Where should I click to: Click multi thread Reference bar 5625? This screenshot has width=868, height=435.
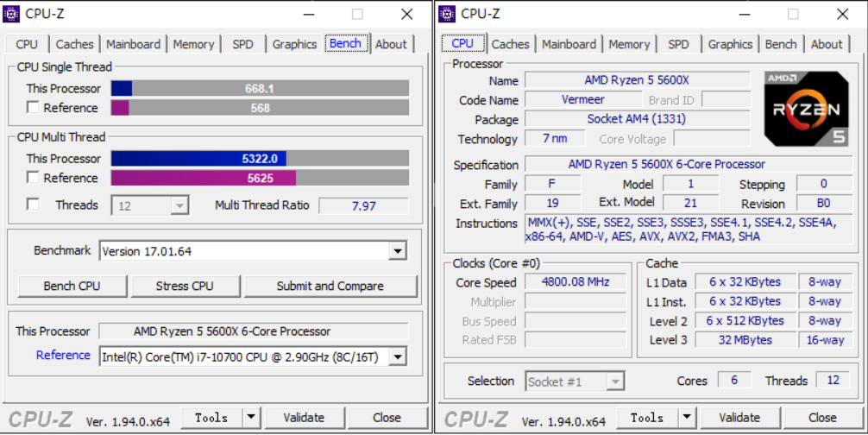261,178
